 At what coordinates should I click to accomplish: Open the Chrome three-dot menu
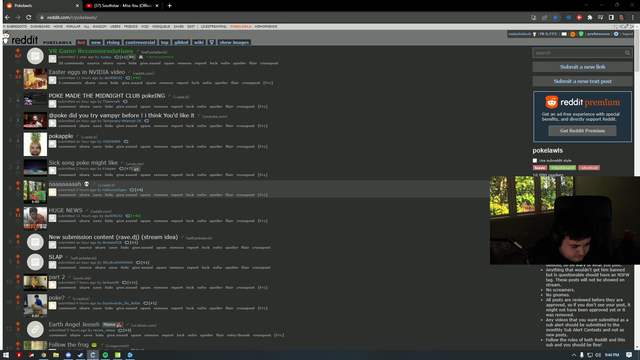tap(633, 18)
